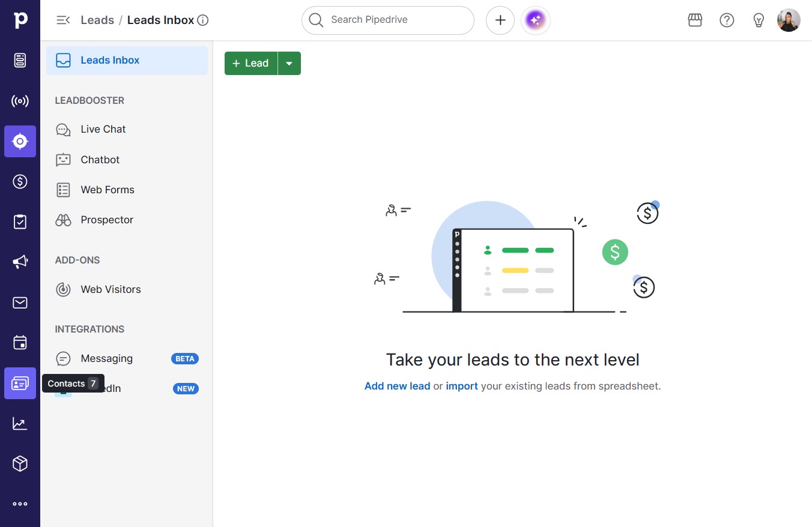Viewport: 812px width, 527px height.
Task: Click the Pipedrive logo
Action: (20, 20)
